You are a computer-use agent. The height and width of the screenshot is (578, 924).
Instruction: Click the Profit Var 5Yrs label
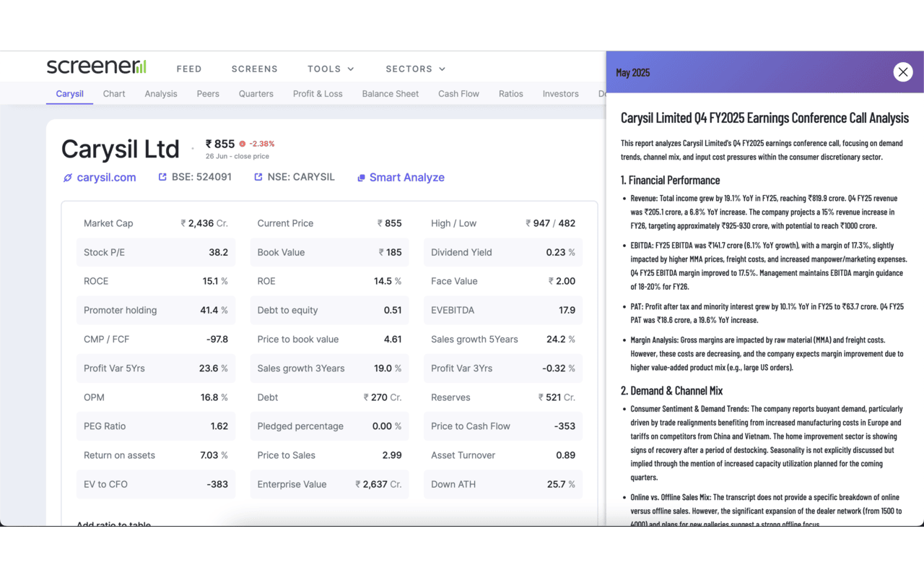114,368
